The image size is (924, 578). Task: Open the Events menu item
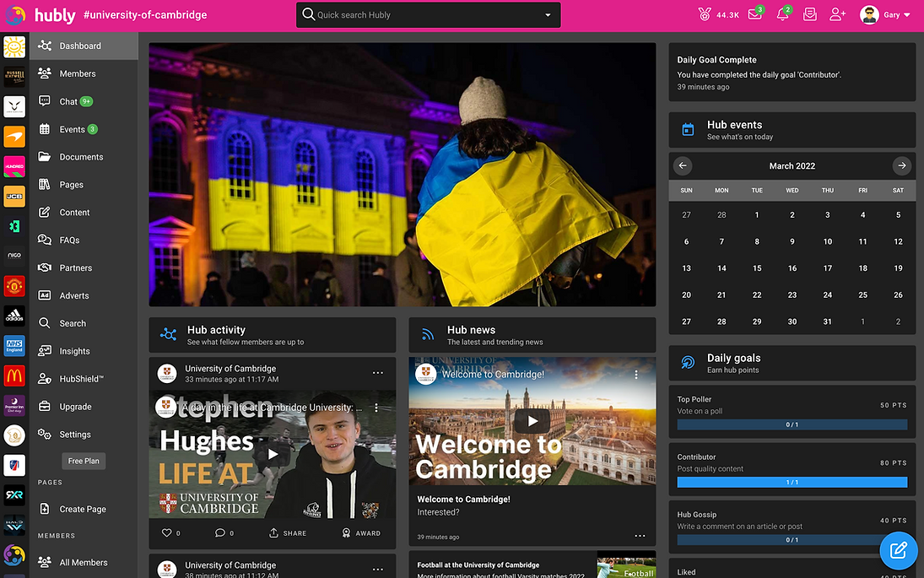coord(84,129)
